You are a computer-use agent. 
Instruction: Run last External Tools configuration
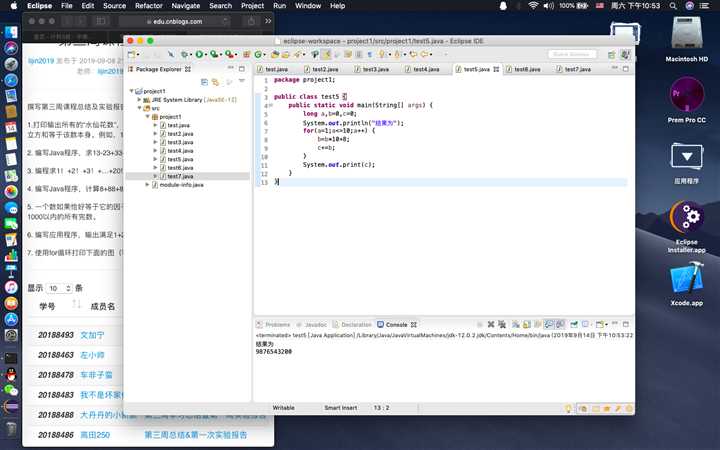point(229,54)
